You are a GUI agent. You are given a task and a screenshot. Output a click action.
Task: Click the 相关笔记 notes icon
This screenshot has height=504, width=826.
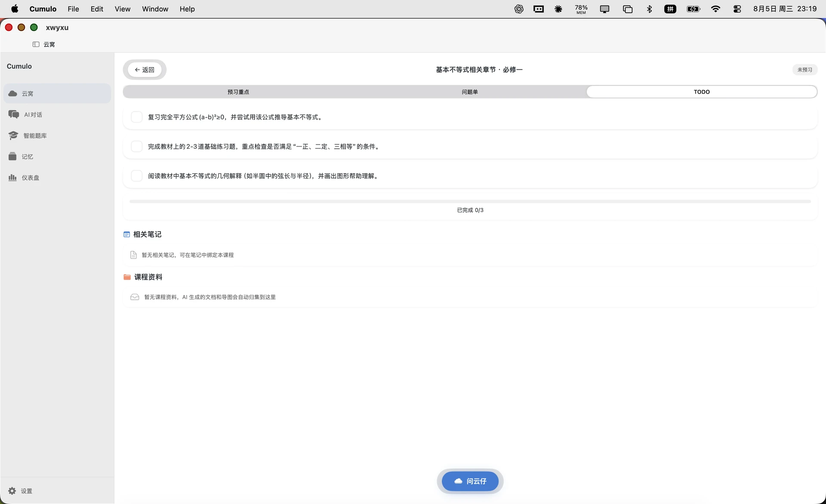coord(126,234)
